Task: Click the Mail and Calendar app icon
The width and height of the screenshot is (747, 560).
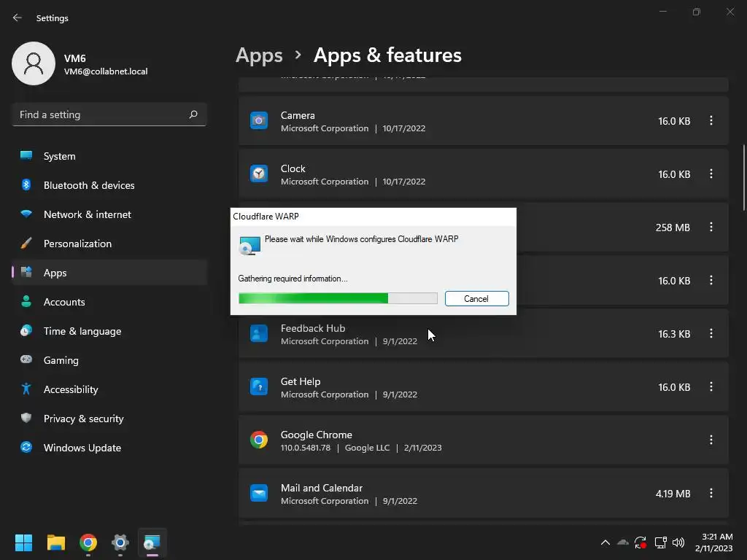Action: pyautogui.click(x=259, y=494)
